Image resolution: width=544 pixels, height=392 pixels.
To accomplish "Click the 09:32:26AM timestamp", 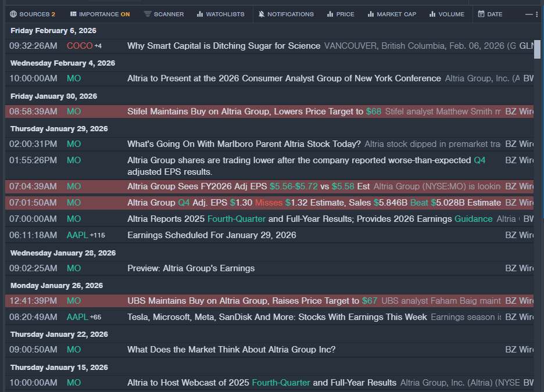I will [x=33, y=46].
